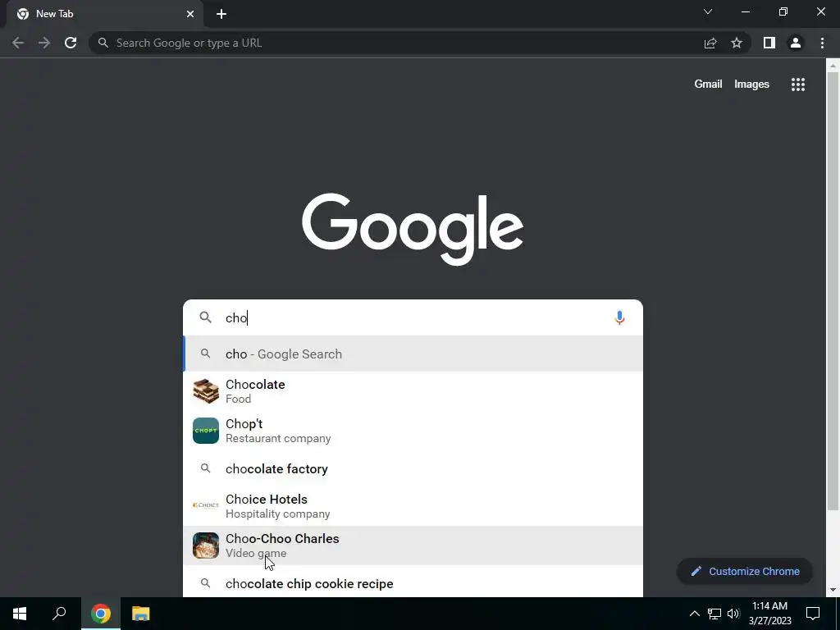
Task: Open the Chrome side panel
Action: (769, 43)
